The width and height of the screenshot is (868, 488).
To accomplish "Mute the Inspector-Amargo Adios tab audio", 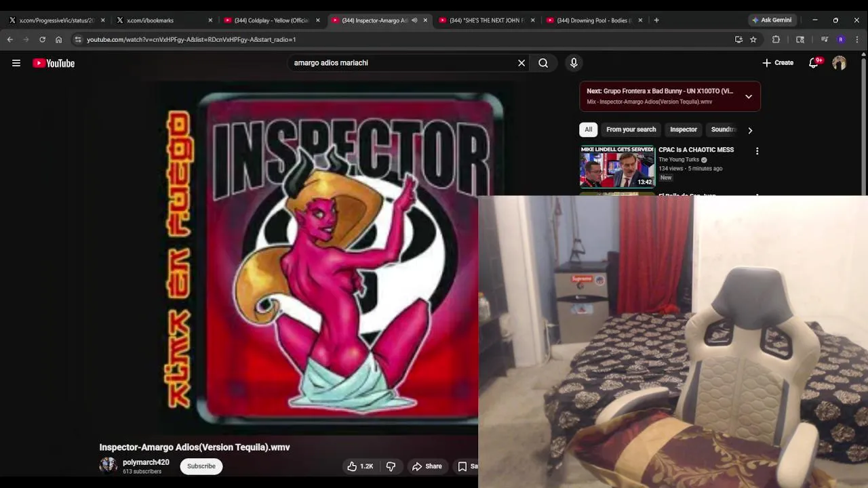I will click(414, 20).
